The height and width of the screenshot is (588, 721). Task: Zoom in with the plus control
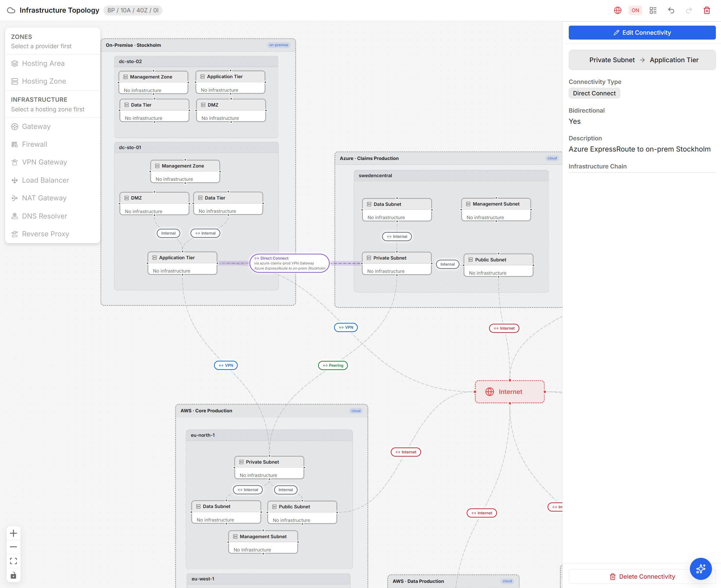(x=13, y=533)
